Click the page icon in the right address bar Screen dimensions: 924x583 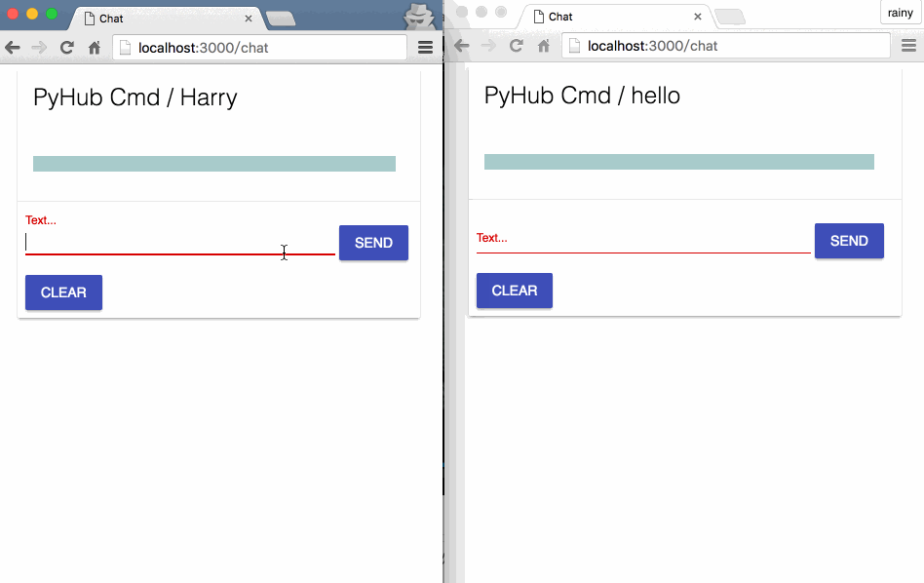(x=574, y=46)
